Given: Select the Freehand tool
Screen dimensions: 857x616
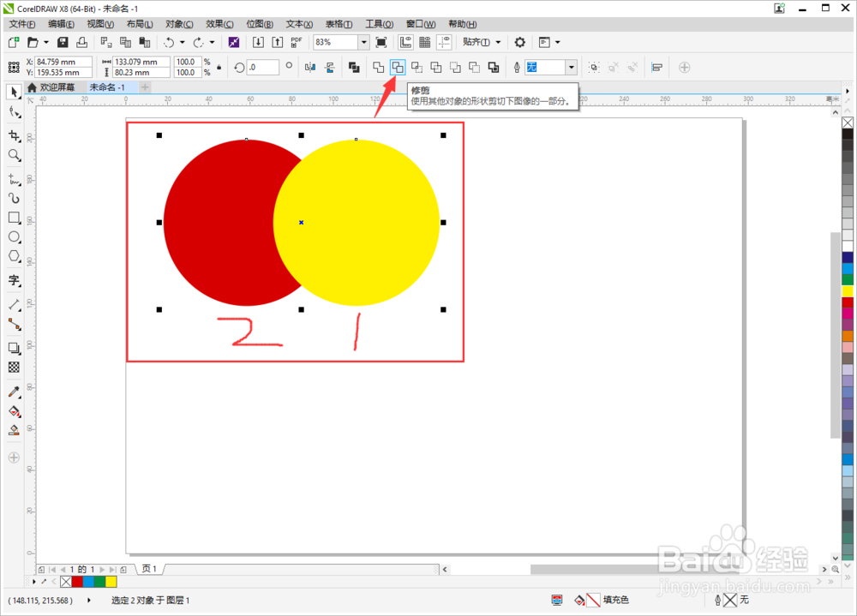Looking at the screenshot, I should click(15, 179).
